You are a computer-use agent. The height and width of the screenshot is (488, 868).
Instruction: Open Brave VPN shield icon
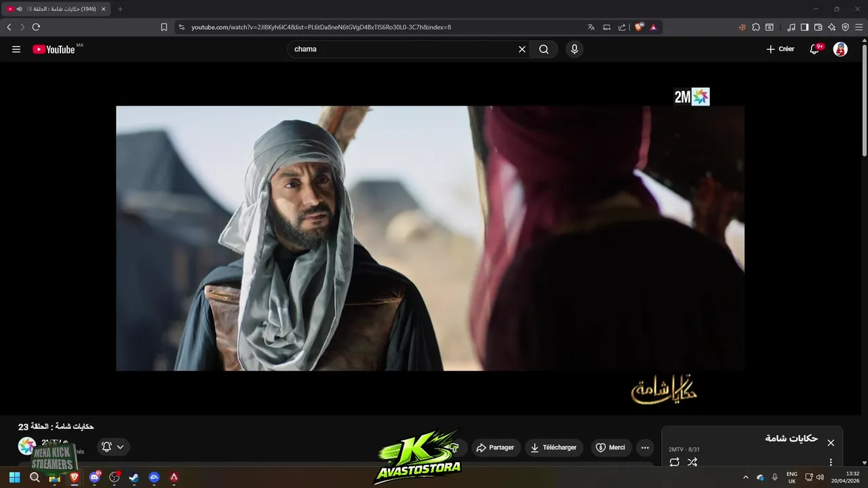[x=845, y=27]
